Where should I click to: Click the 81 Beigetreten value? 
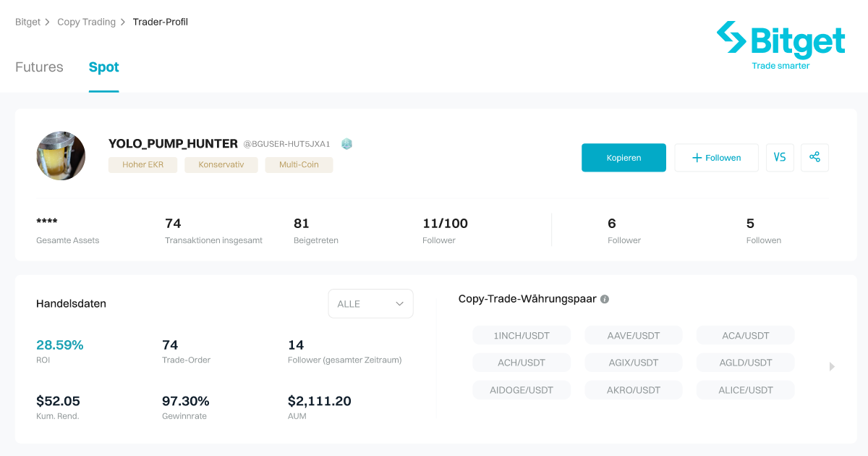point(301,224)
